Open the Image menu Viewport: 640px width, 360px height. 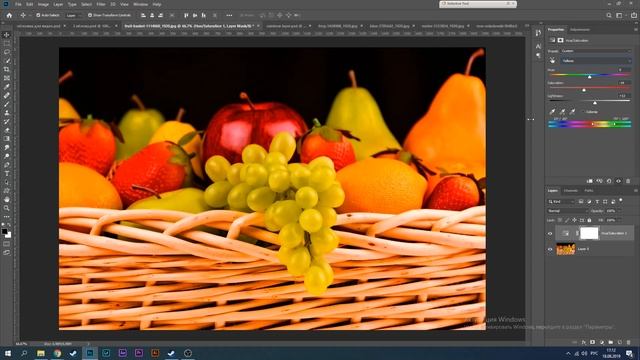click(x=43, y=4)
